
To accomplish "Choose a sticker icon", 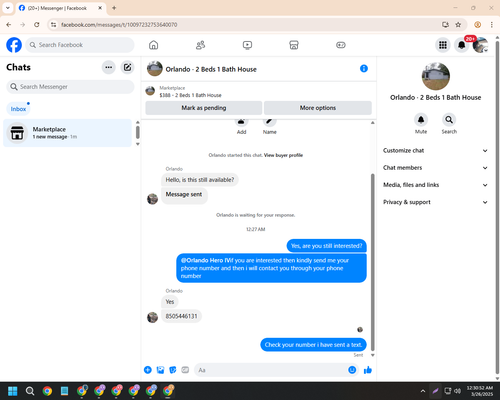I will click(x=173, y=370).
